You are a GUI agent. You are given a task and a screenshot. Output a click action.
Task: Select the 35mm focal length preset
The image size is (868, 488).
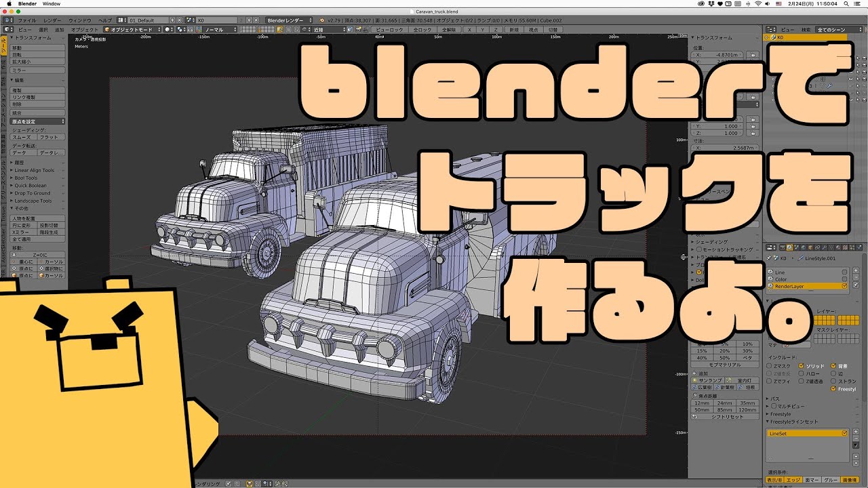(748, 403)
